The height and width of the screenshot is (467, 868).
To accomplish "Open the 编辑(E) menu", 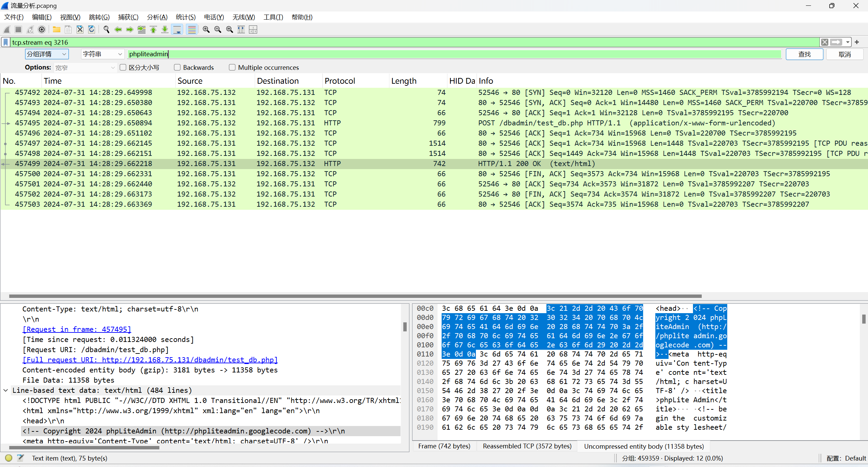I will tap(42, 17).
